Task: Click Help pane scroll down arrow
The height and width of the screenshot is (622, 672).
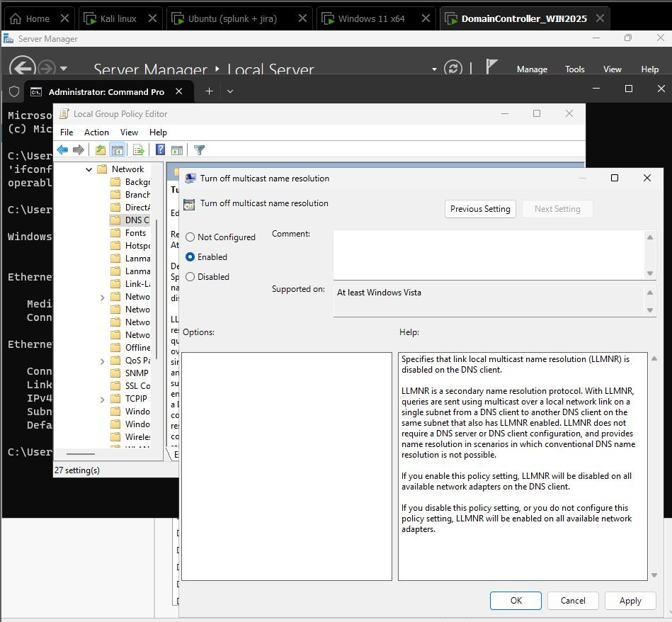Action: [x=654, y=575]
